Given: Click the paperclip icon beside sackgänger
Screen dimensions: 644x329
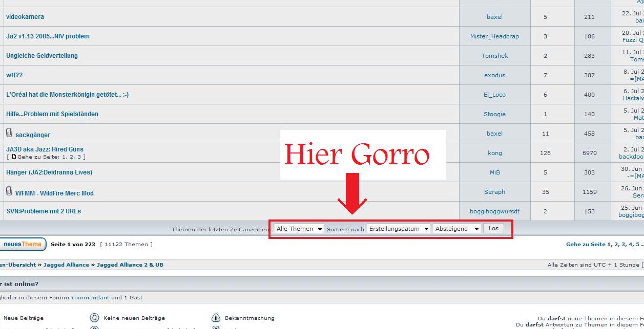Looking at the screenshot, I should click(x=9, y=133).
